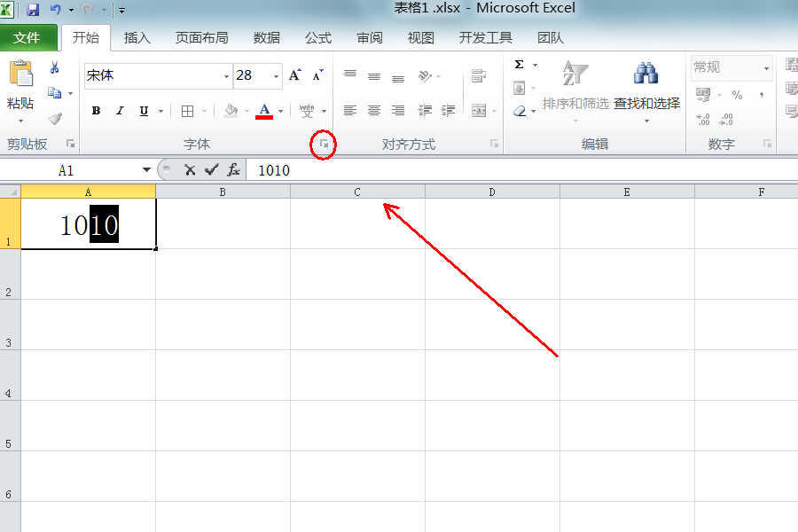Viewport: 798px width, 532px height.
Task: Decrease font size with small A icon
Action: point(317,75)
